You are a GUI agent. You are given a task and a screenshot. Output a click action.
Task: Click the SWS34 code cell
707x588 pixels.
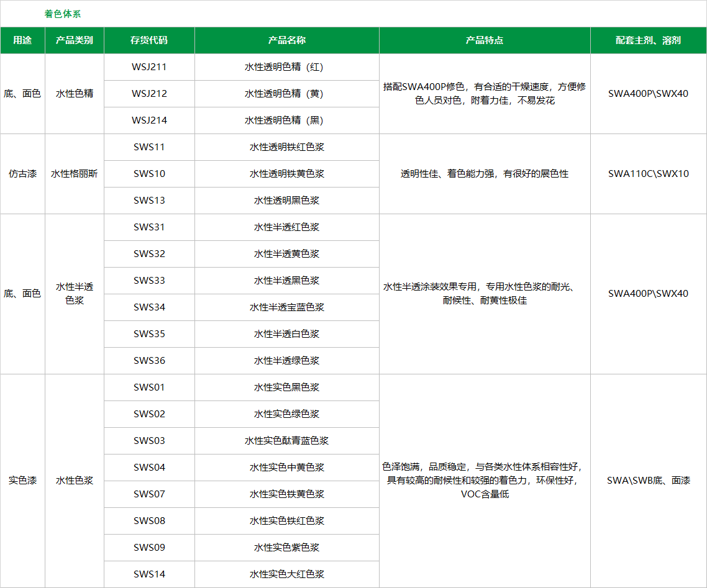149,307
